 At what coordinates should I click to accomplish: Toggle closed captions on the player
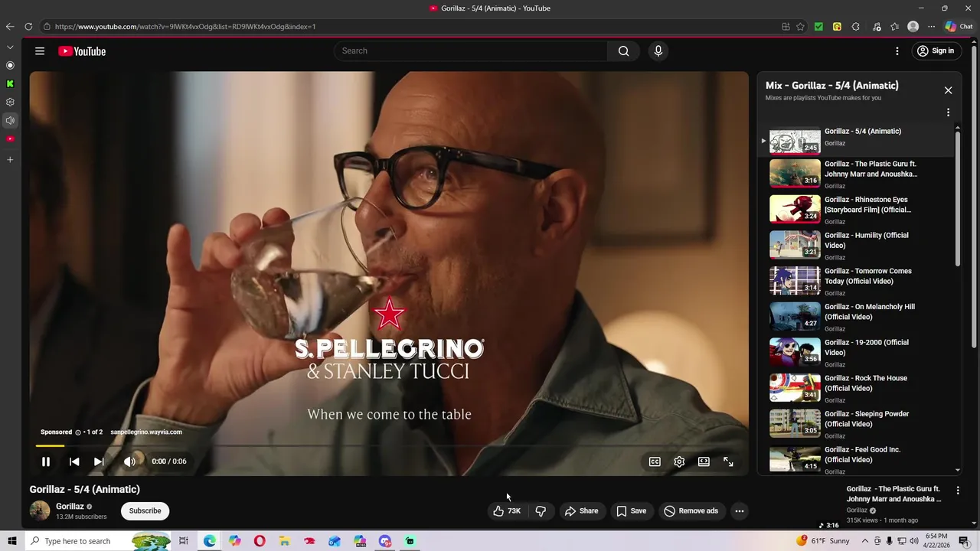655,461
